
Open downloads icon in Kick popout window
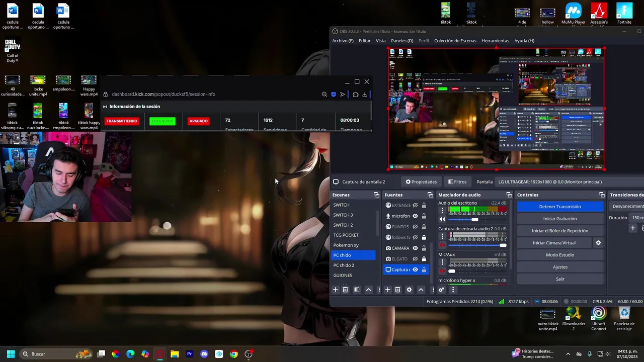click(365, 95)
